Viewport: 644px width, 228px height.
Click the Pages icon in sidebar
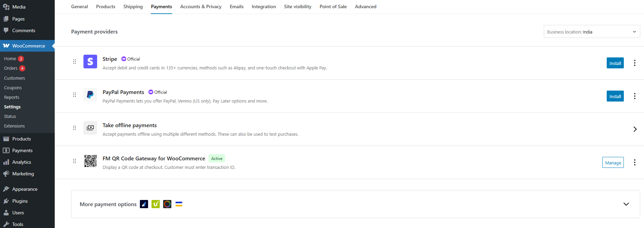[6, 19]
